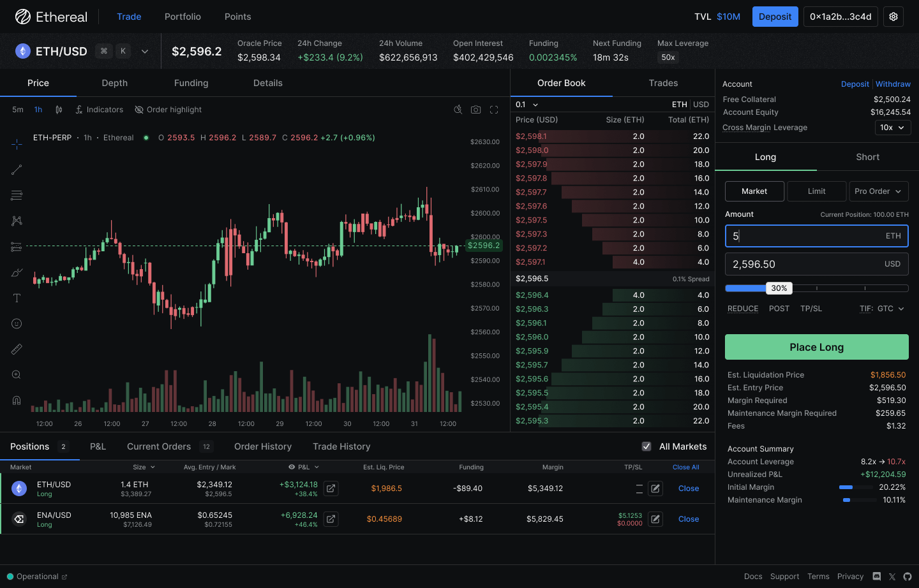
Task: Open the settings gear icon
Action: [x=893, y=17]
